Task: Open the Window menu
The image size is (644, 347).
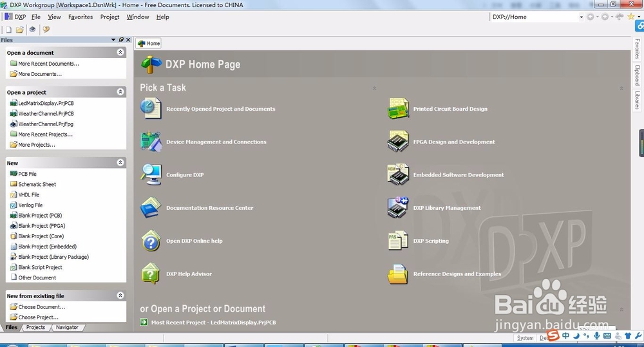Action: (138, 17)
